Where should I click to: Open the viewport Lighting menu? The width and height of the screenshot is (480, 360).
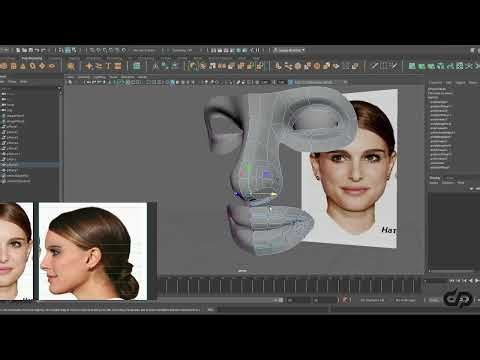point(99,77)
